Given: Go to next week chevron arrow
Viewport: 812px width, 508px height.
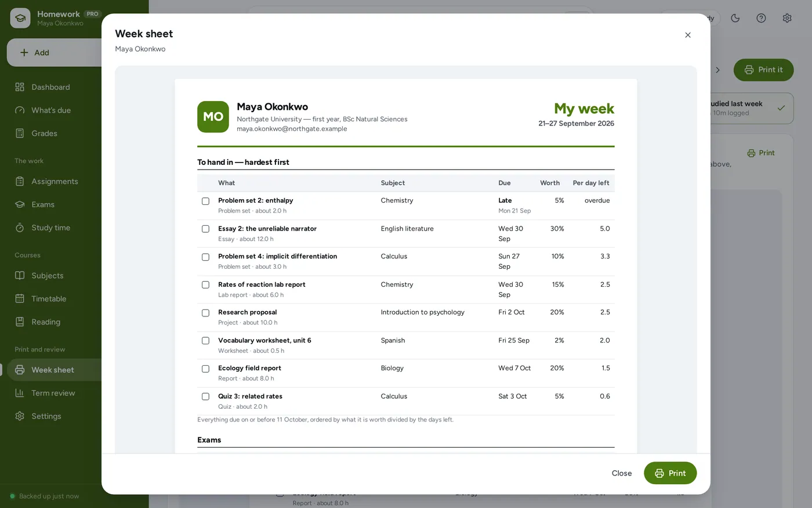Looking at the screenshot, I should (x=717, y=70).
